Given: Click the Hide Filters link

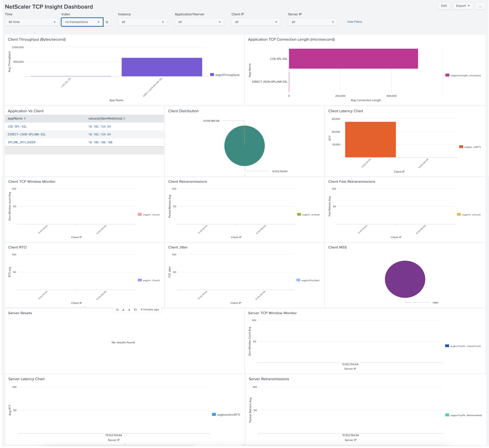Looking at the screenshot, I should [354, 22].
